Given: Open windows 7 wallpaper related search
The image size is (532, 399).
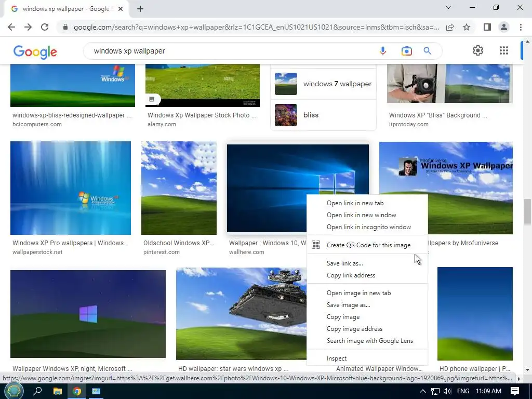Looking at the screenshot, I should [323, 84].
